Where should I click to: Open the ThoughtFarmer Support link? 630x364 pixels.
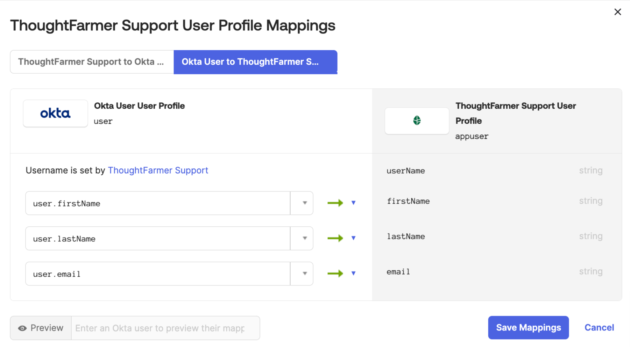click(158, 170)
